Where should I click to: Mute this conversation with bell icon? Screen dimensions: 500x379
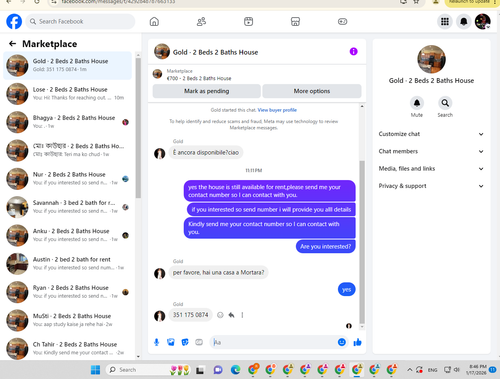417,103
